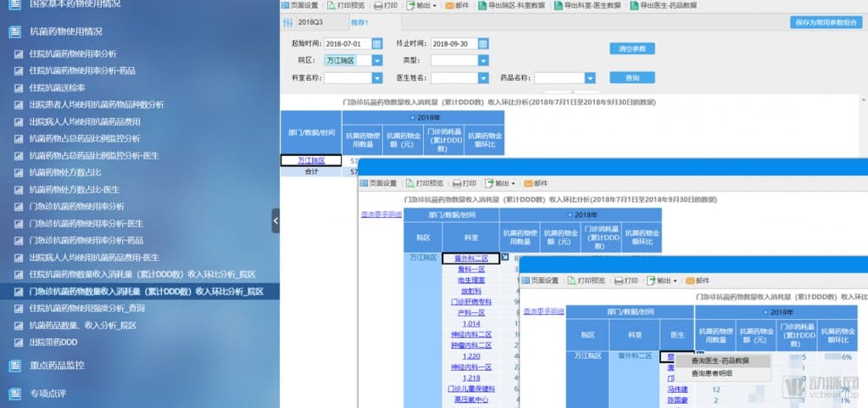The image size is (868, 408).
Task: Open the 科室名称 dropdown arrow
Action: click(x=377, y=78)
